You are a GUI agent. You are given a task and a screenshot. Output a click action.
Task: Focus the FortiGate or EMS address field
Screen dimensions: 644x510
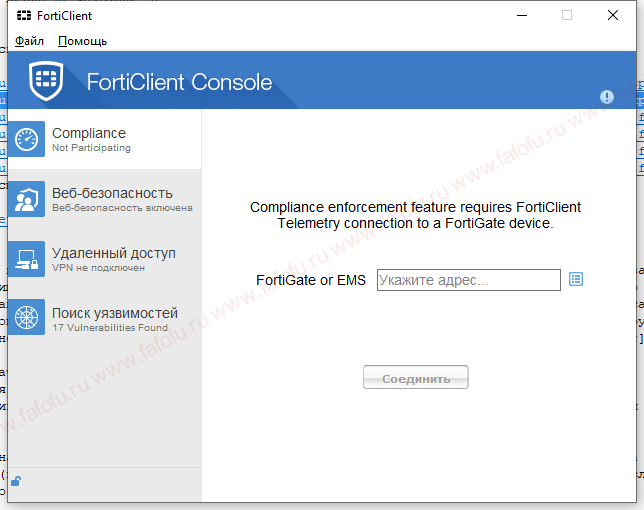[x=469, y=280]
